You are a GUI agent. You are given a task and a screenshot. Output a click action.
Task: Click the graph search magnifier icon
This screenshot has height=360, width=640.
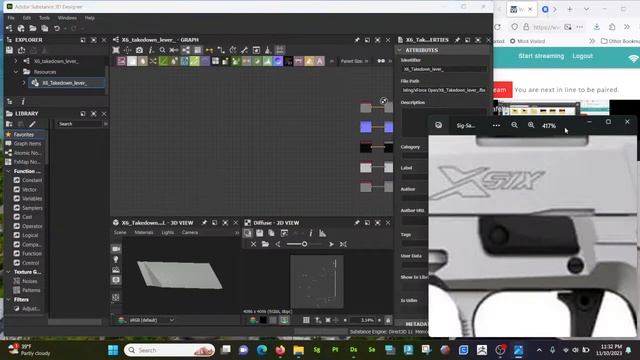[x=162, y=50]
